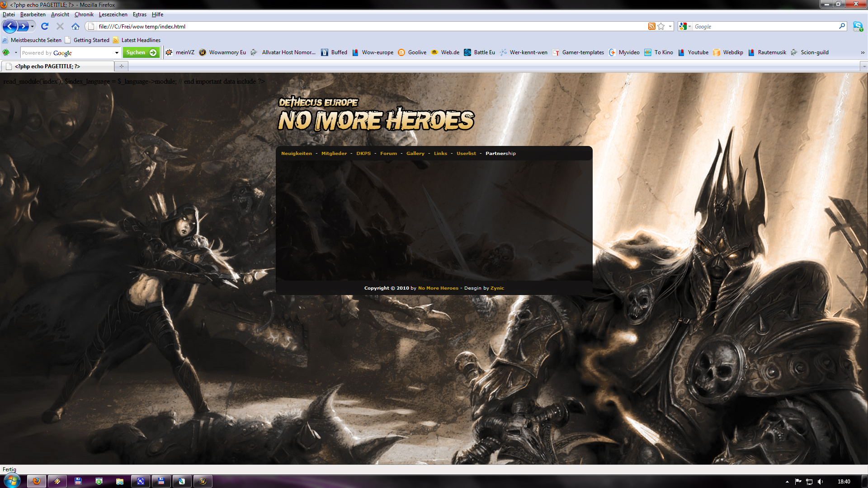Expand the Google toolbar search dropdown arrow
868x488 pixels.
tap(117, 53)
